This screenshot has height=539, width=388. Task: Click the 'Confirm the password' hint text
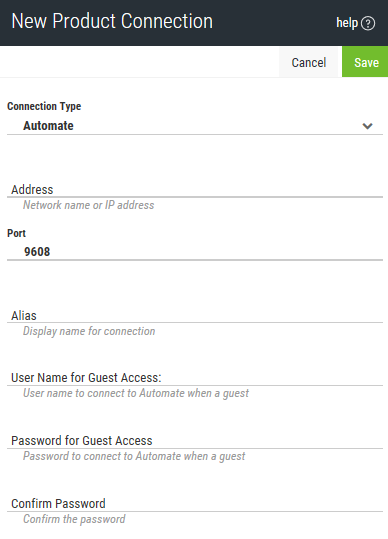click(74, 519)
